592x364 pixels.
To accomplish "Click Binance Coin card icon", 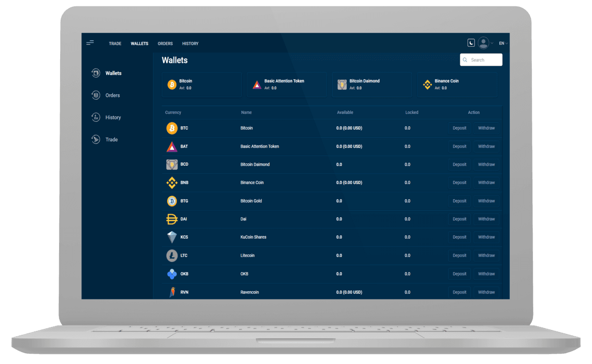I will (427, 85).
